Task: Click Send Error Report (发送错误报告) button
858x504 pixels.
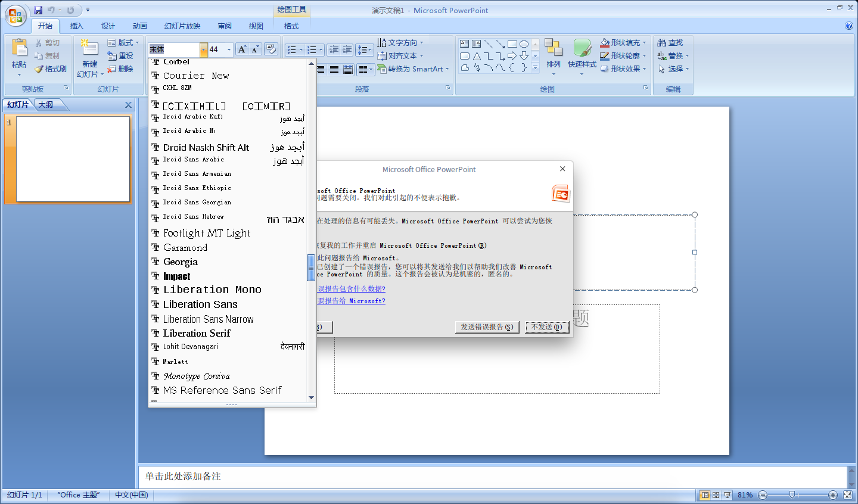Action: (x=487, y=327)
